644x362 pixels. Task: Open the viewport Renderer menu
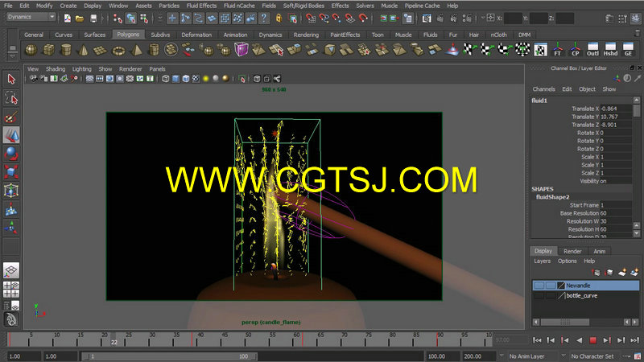tap(130, 69)
